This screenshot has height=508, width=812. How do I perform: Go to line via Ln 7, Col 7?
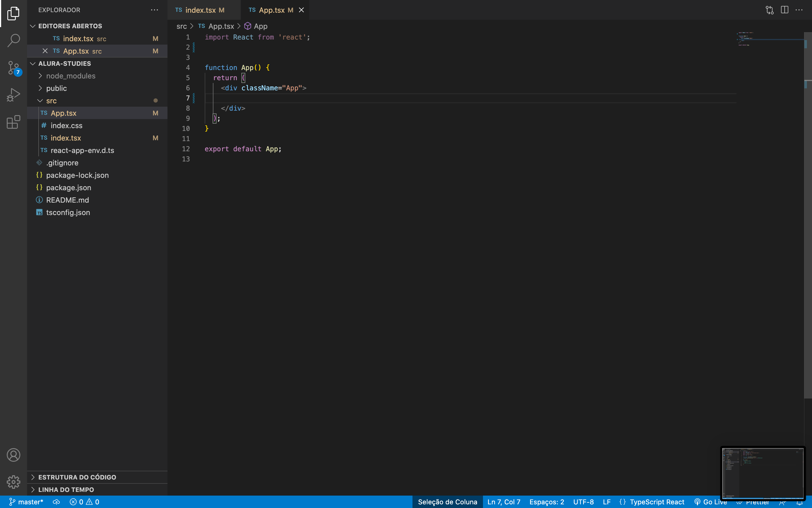click(x=504, y=502)
